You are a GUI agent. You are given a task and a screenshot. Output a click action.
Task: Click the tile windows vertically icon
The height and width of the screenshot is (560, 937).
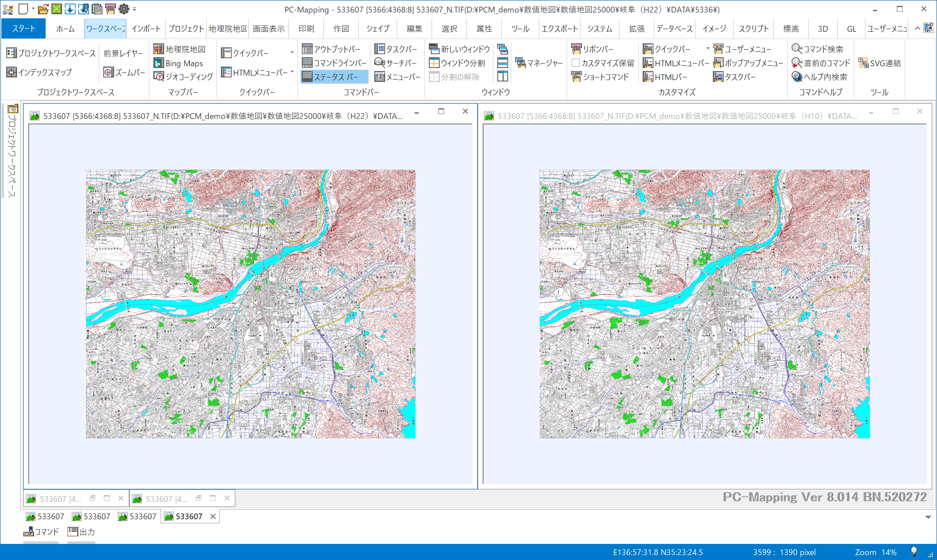[x=503, y=76]
